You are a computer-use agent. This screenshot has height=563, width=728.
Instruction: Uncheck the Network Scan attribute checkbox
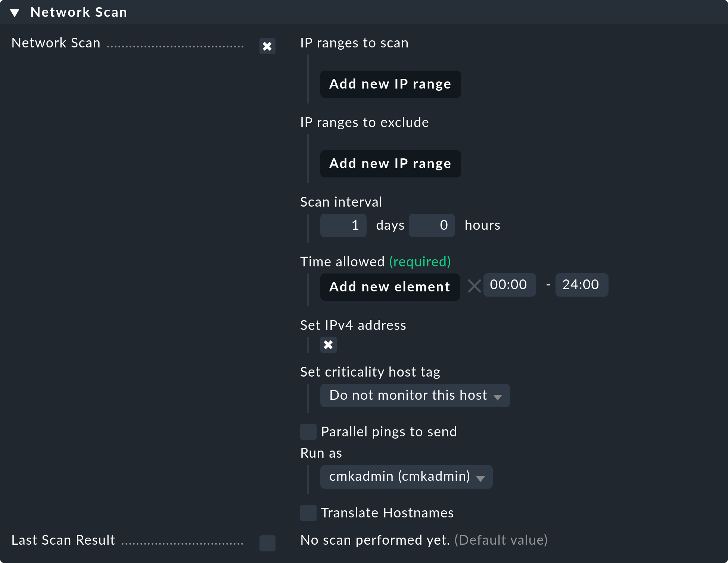267,46
